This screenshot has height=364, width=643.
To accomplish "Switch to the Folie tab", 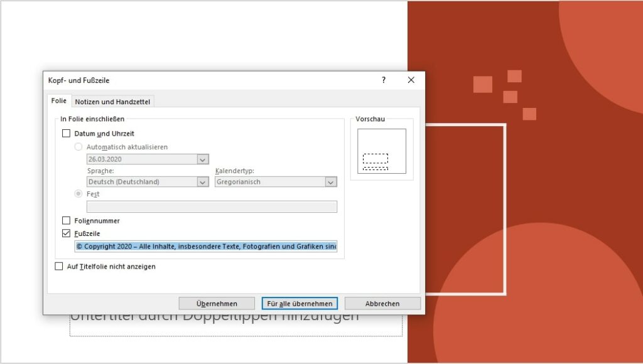I will pos(59,101).
